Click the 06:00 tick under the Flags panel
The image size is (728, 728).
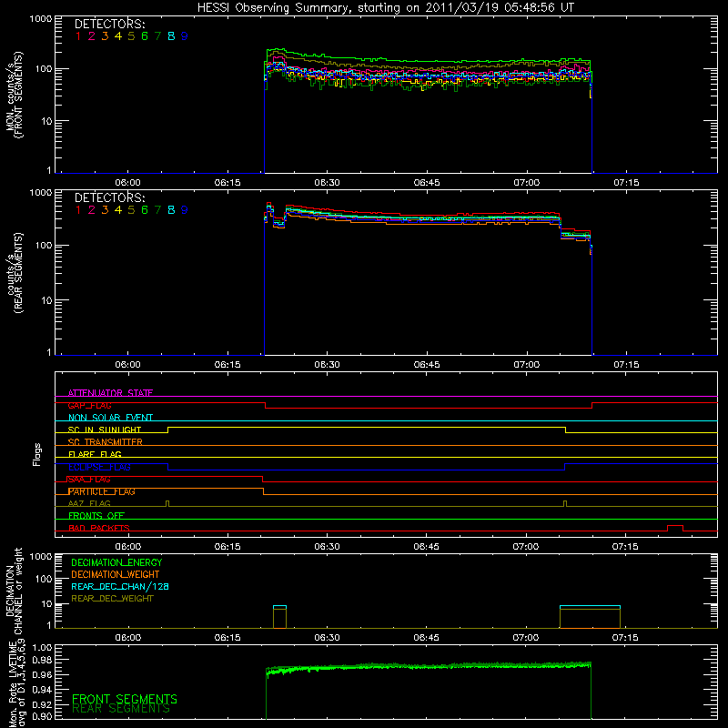127,547
